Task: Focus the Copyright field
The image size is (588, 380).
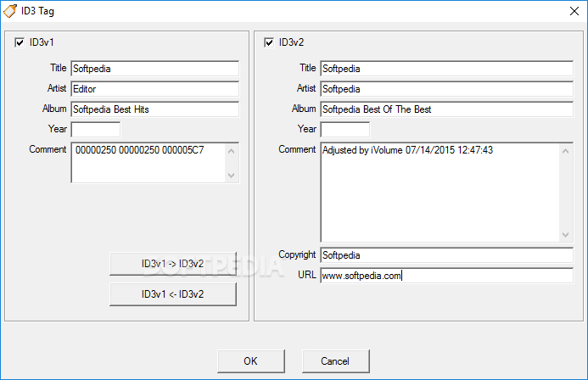Action: pos(446,254)
